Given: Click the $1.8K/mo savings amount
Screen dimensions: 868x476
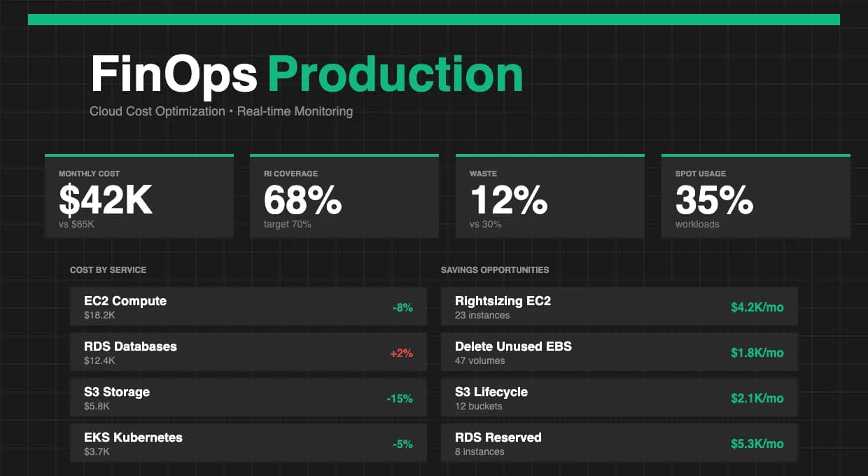Looking at the screenshot, I should click(x=757, y=353).
